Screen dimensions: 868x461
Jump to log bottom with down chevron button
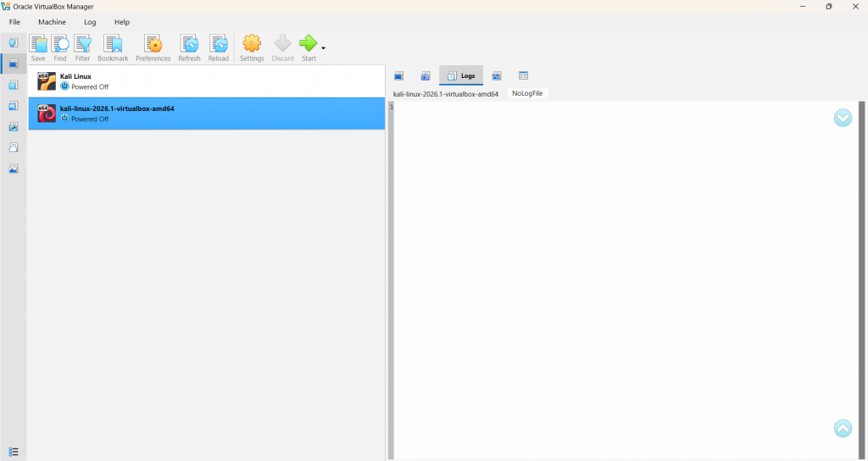(843, 118)
